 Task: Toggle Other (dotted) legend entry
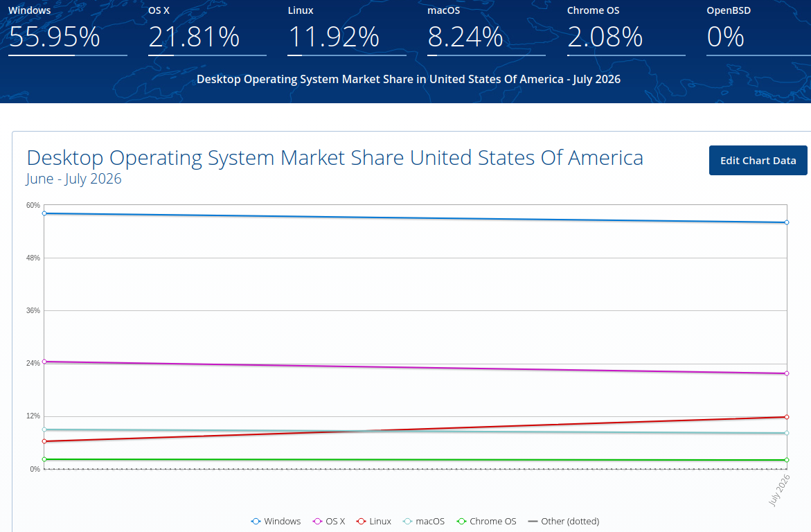[x=563, y=521]
